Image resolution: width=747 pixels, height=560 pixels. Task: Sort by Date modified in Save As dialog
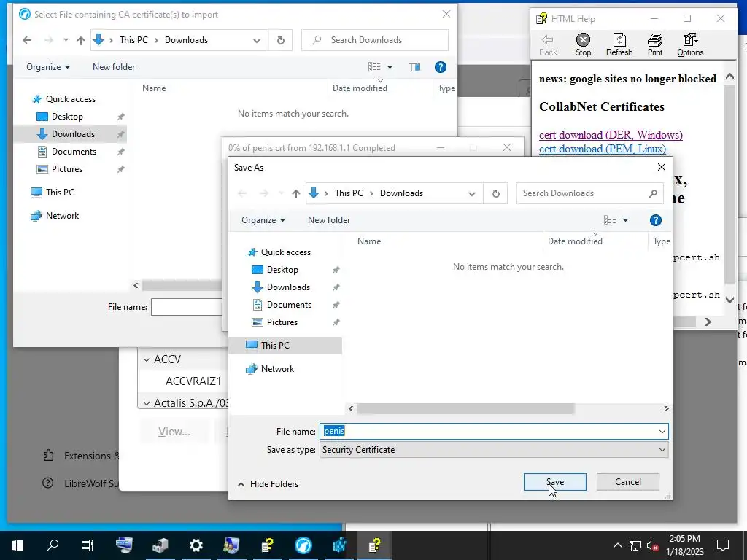[575, 241]
